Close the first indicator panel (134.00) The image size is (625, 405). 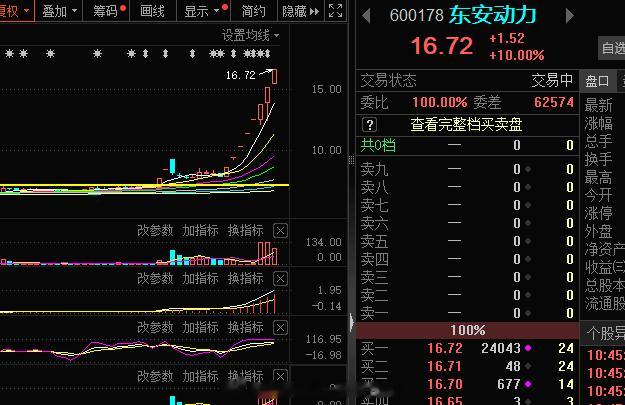pos(280,230)
